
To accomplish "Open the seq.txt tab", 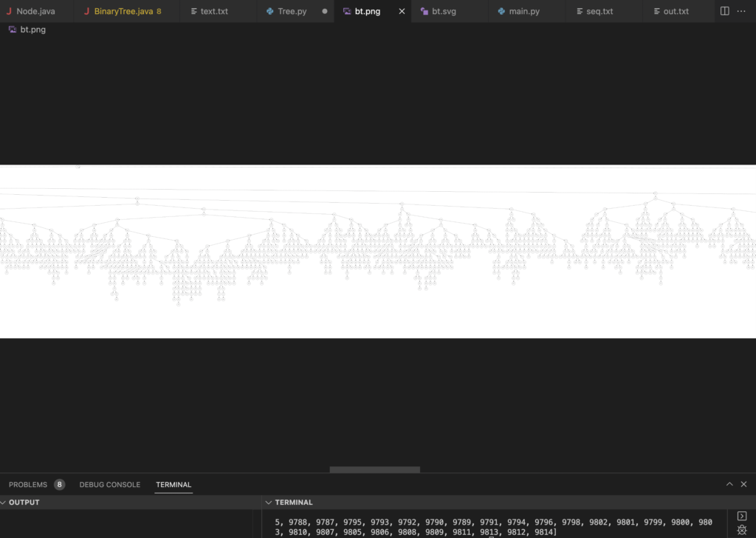I will coord(599,12).
